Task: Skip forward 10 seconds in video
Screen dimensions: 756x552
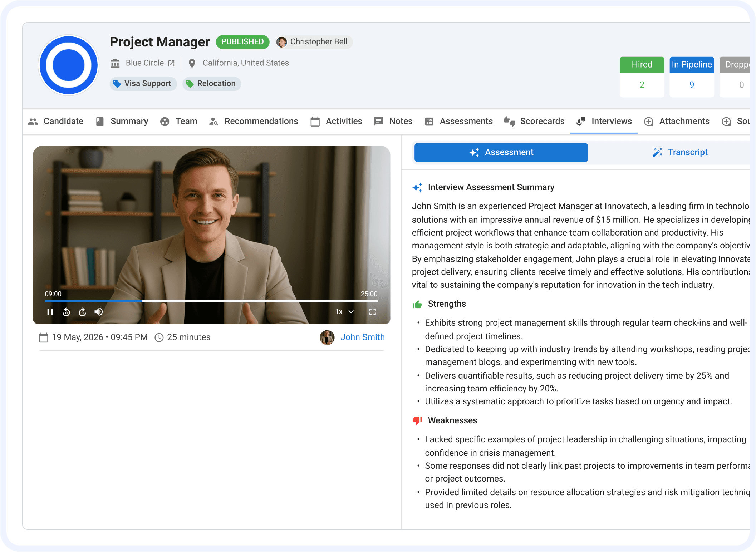Action: click(83, 312)
